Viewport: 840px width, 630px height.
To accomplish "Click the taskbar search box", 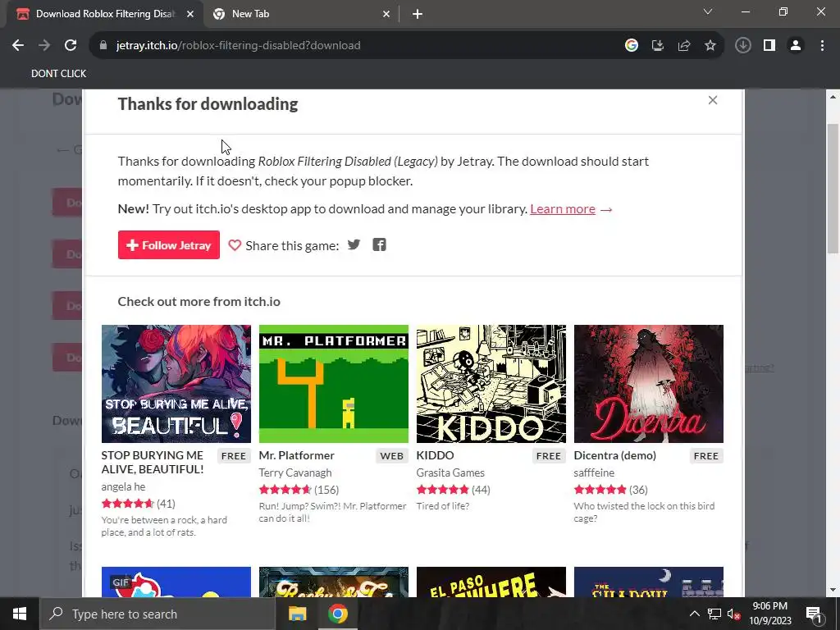I will [157, 614].
